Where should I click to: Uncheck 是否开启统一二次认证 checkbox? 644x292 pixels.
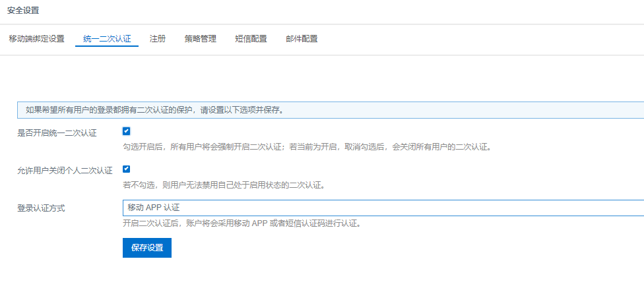(126, 131)
